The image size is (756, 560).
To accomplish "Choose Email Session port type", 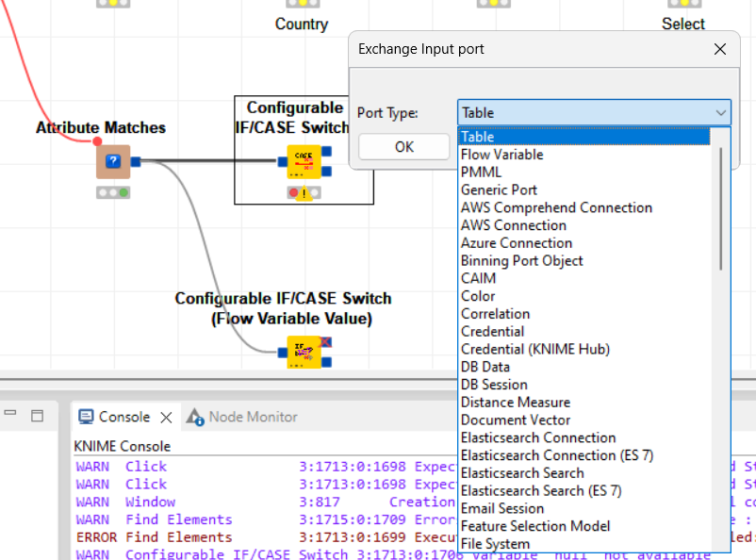I will pos(584,508).
